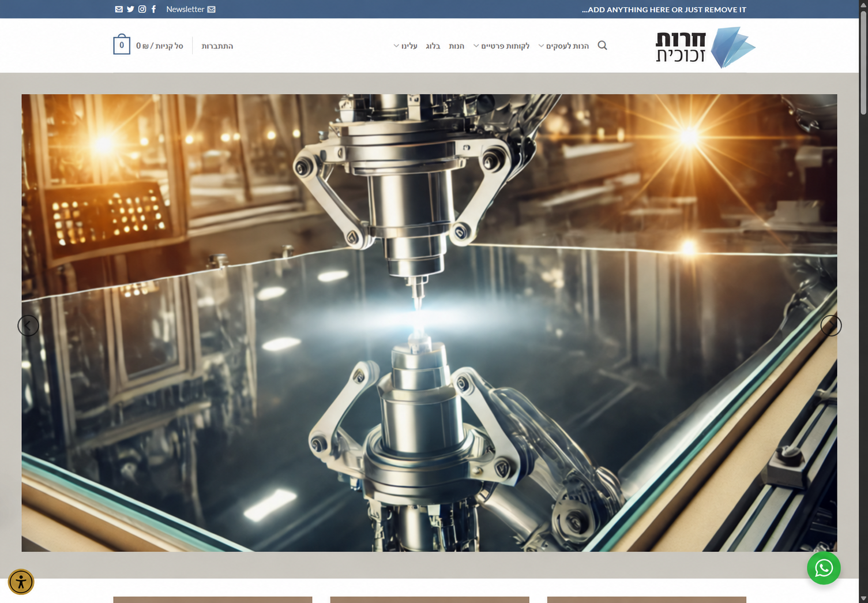This screenshot has height=603, width=868.
Task: Click the ADD ANYTHING HERE top bar text
Action: coord(664,10)
